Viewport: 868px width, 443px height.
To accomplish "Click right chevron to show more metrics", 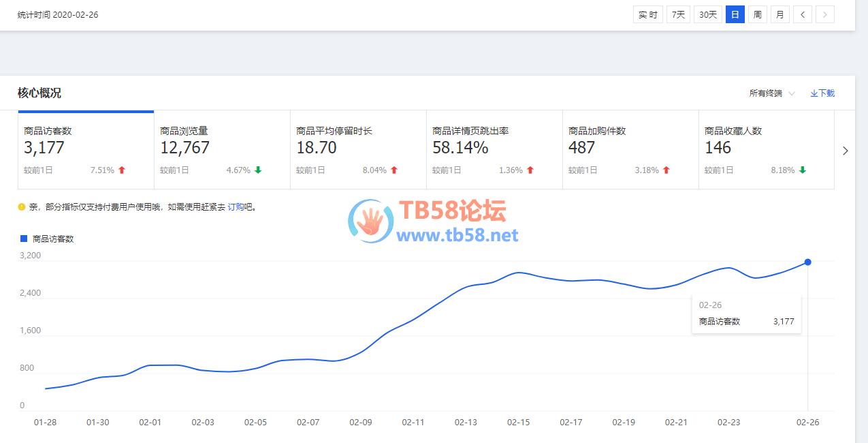I will click(x=846, y=151).
